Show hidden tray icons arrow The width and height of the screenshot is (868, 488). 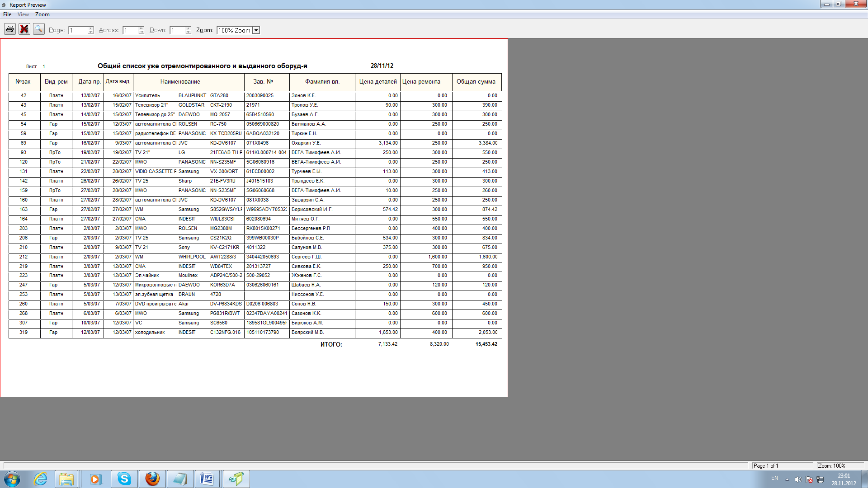(x=787, y=479)
